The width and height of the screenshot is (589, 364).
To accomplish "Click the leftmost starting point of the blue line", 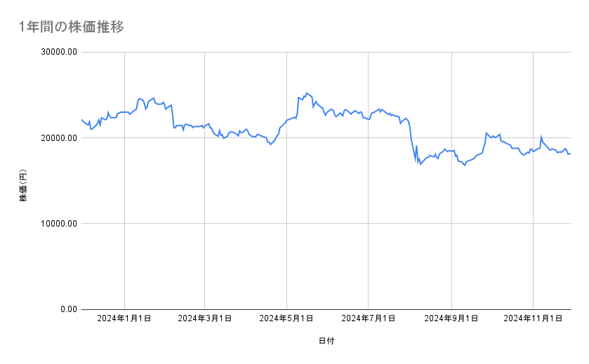I will pos(81,120).
